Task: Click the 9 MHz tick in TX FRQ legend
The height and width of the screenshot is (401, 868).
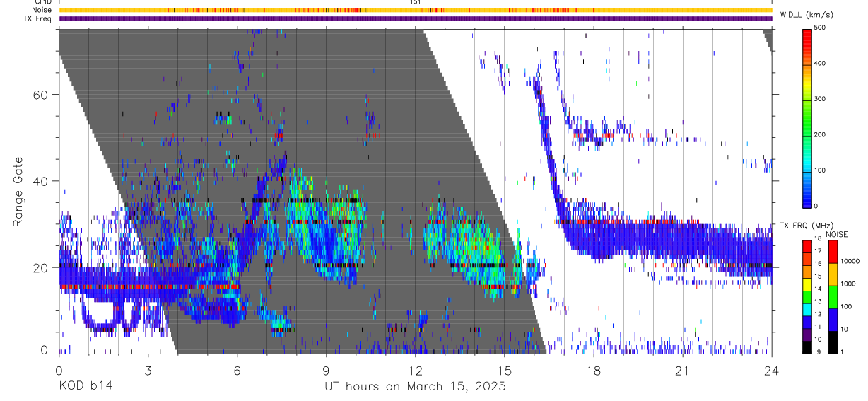Action: tap(818, 351)
